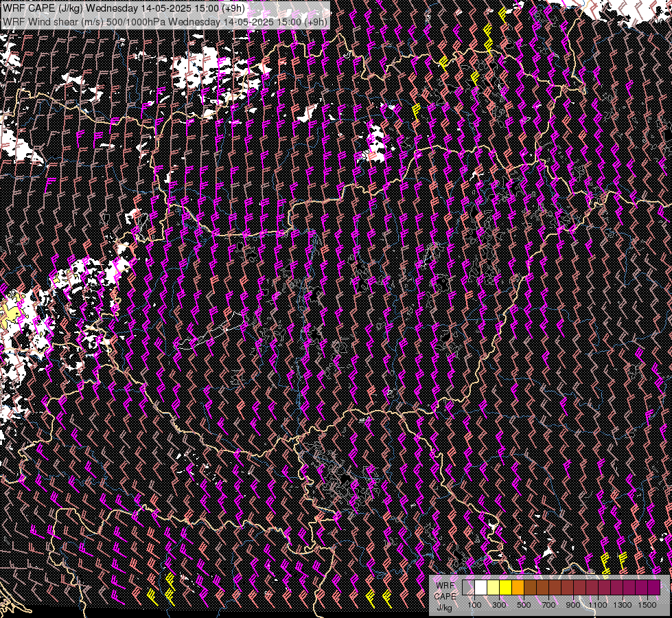
Task: Click the legend value '900'
Action: click(573, 605)
